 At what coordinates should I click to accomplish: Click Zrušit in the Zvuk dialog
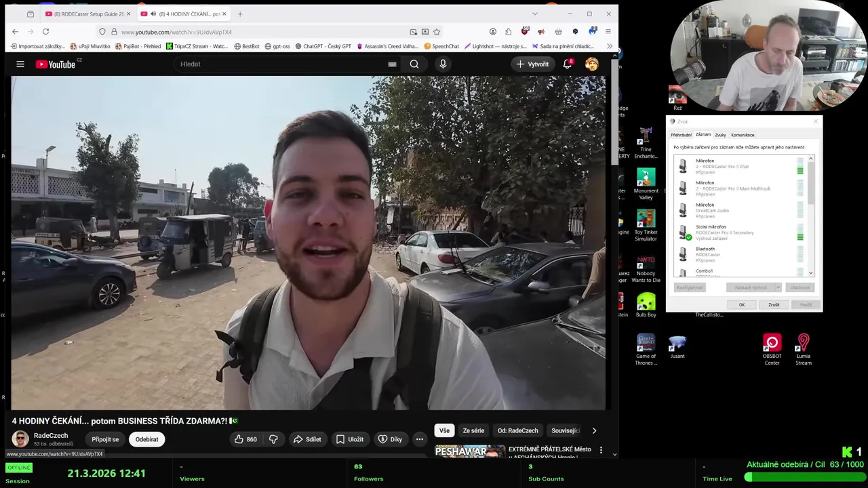click(x=774, y=305)
